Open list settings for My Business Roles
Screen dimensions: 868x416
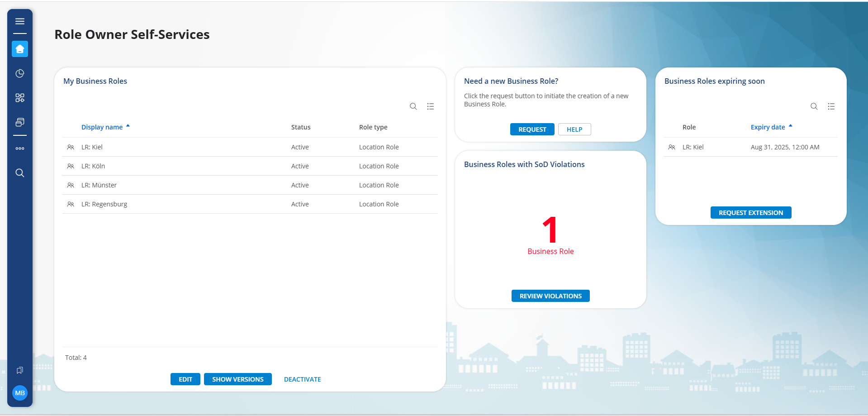(x=430, y=106)
